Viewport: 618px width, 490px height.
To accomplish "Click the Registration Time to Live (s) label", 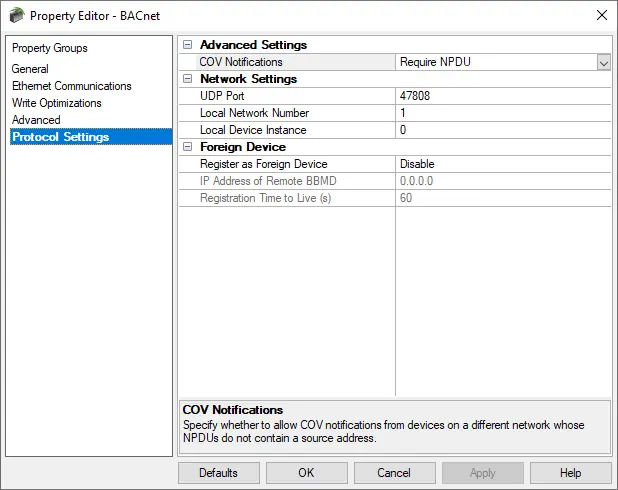I will pyautogui.click(x=265, y=198).
